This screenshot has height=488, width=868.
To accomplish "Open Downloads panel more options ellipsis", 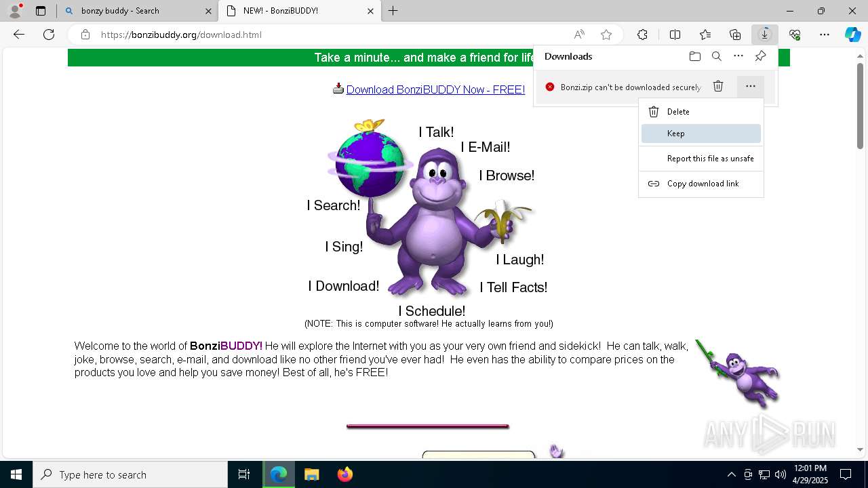I will (x=738, y=56).
